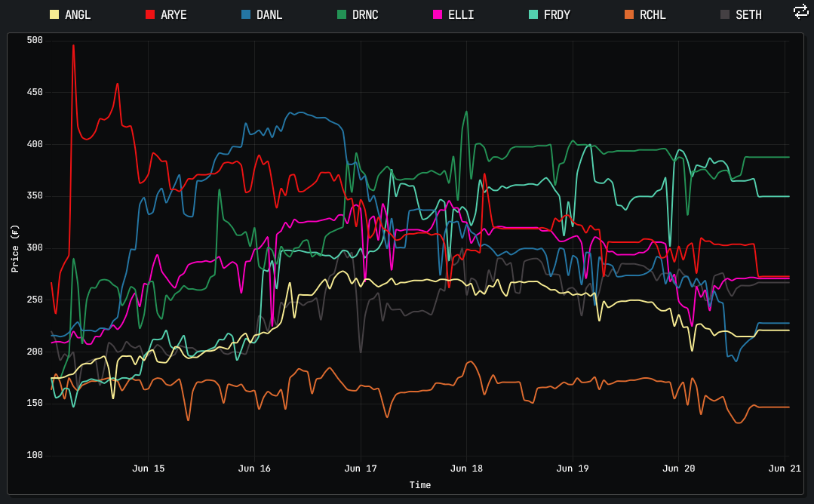The height and width of the screenshot is (504, 814).
Task: Click the Jun 16 axis label
Action: pyautogui.click(x=254, y=469)
